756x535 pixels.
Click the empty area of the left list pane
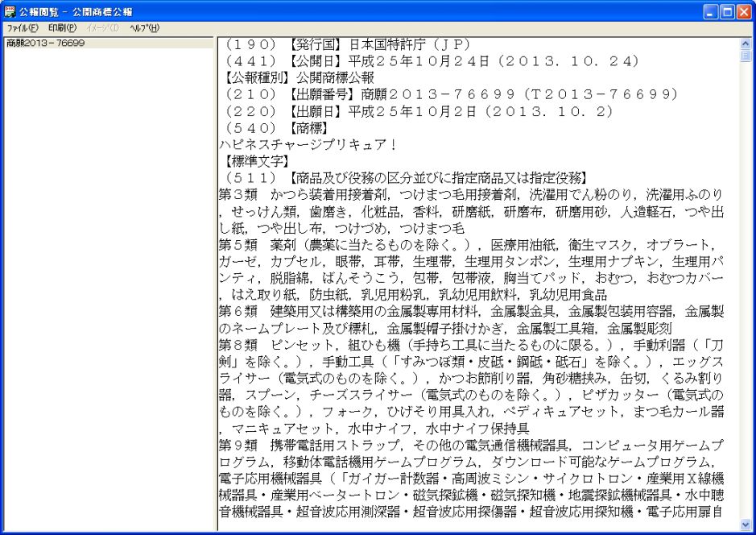(x=109, y=289)
